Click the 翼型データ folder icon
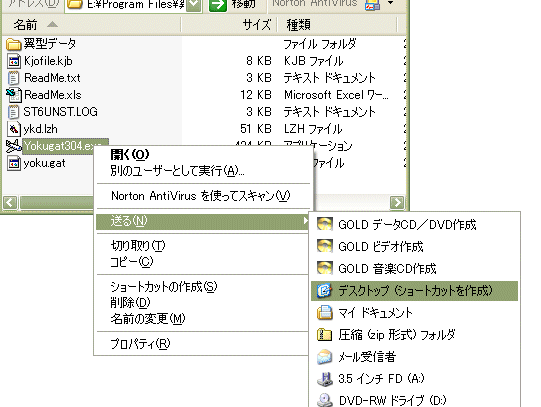The image size is (541, 407). point(14,44)
